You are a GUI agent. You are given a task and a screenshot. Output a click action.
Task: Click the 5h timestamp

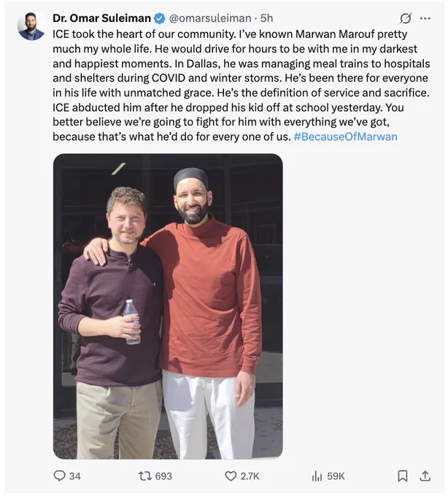point(266,18)
